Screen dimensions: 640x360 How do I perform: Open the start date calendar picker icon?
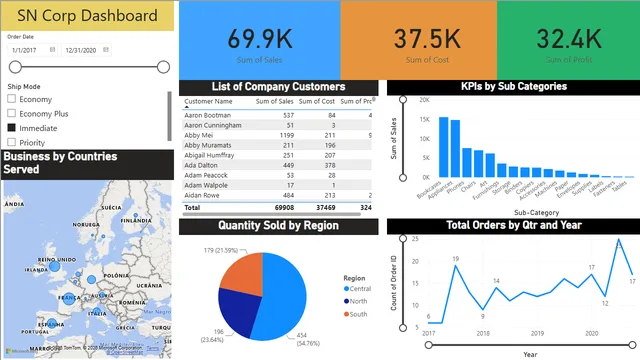click(x=52, y=49)
